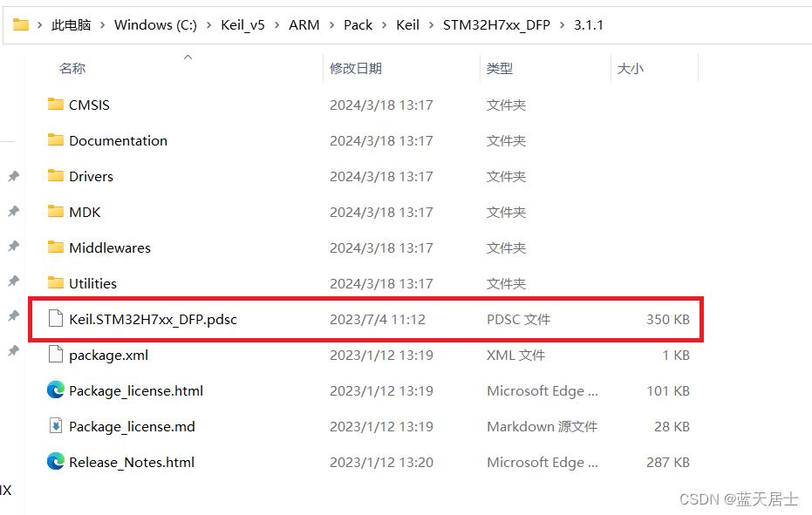Open the Keil breadcrumb segment
The width and height of the screenshot is (812, 515).
click(407, 25)
